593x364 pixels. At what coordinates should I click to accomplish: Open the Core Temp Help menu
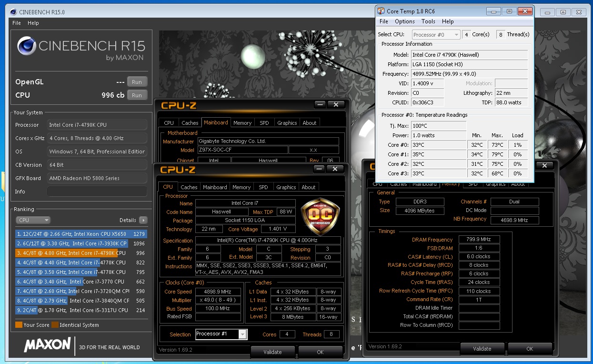(x=448, y=21)
